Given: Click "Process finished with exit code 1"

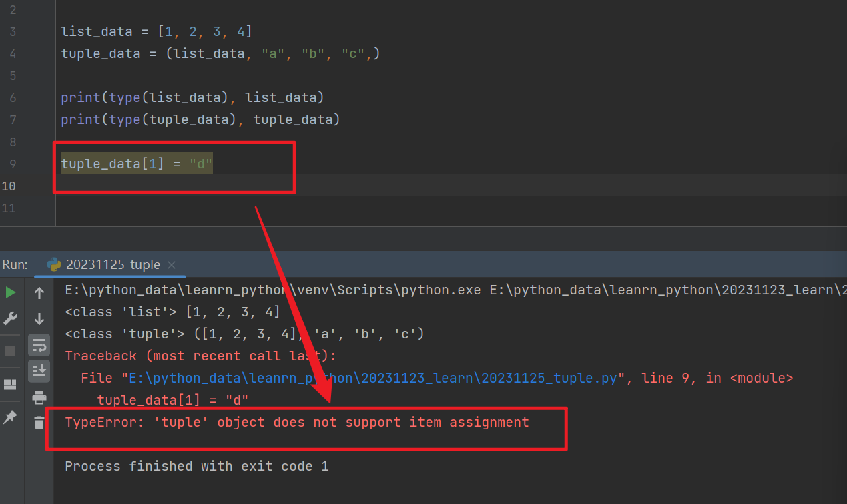Looking at the screenshot, I should [197, 466].
